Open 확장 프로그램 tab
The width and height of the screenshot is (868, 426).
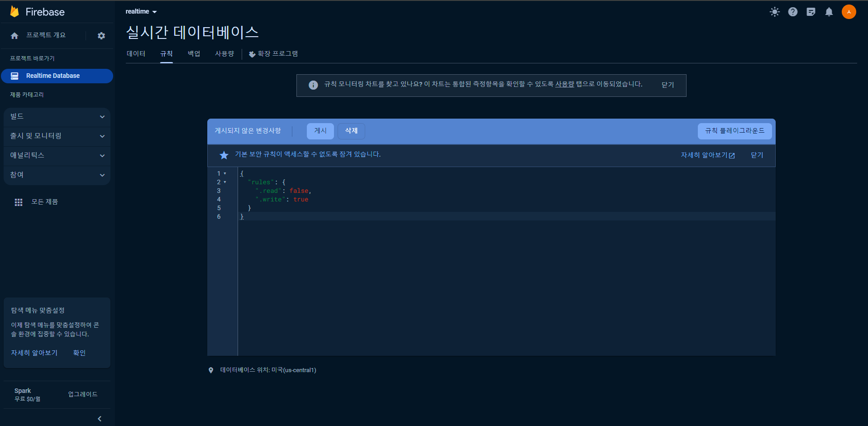[x=273, y=54]
